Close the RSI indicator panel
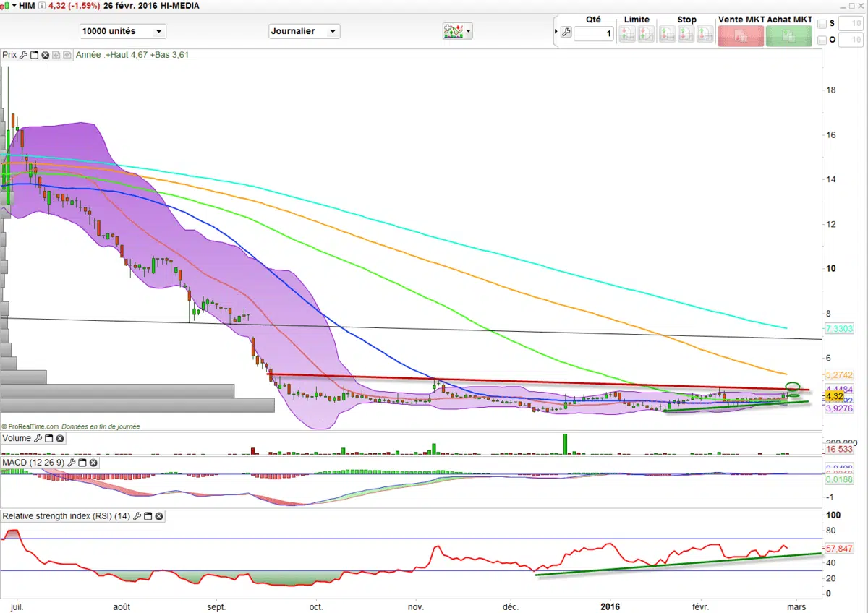 click(159, 516)
